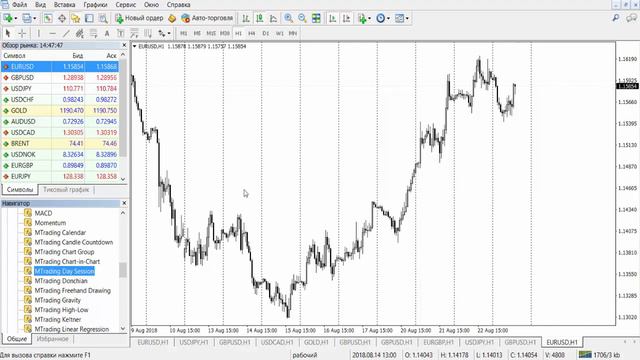Switch to the Тиковый график tab
The width and height of the screenshot is (640, 360).
(x=66, y=190)
